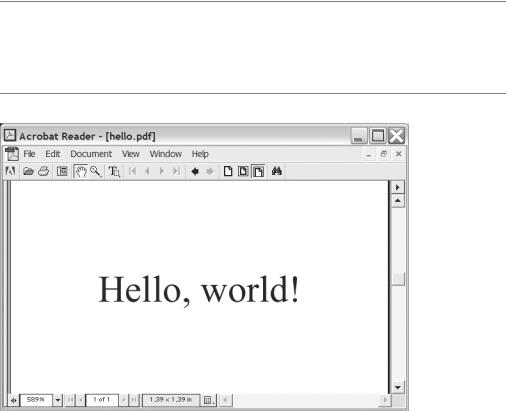Go to Next View grayed arrow
506x411 pixels.
point(210,171)
